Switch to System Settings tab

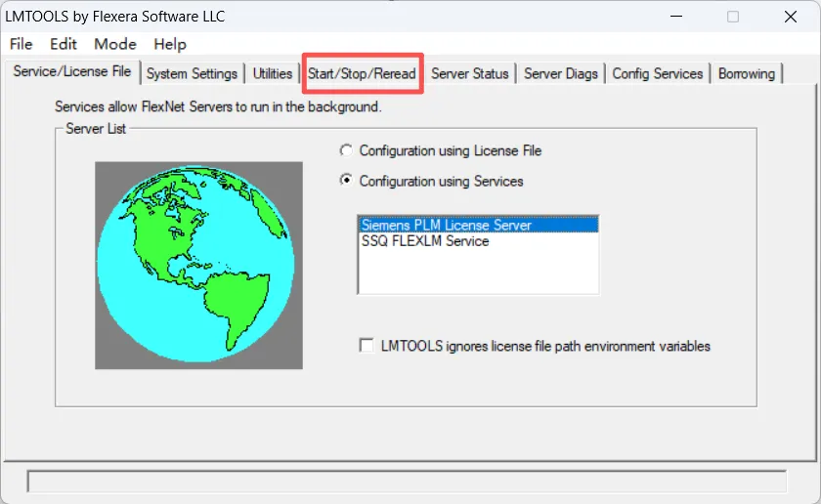tap(192, 74)
